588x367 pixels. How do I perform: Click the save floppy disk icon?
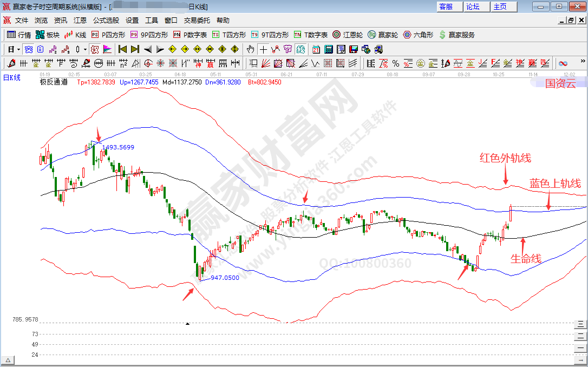(x=353, y=49)
